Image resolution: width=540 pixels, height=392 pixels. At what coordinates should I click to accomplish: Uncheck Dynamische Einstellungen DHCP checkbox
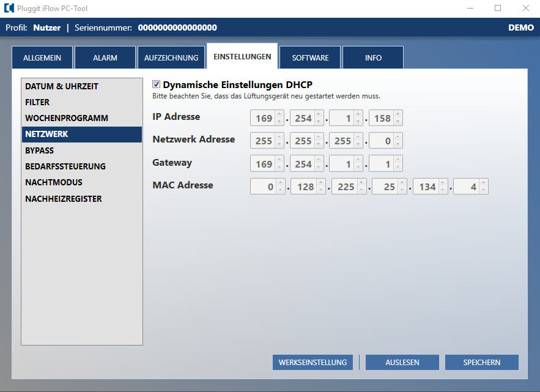(x=156, y=85)
